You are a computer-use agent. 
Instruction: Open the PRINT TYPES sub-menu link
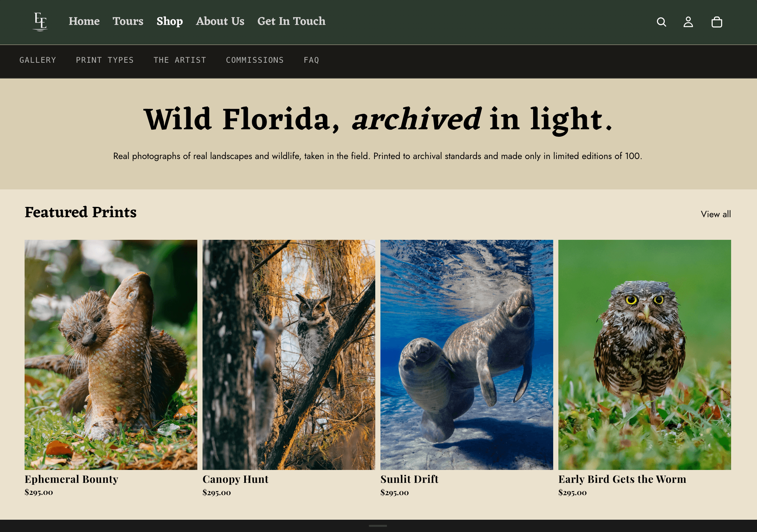(x=105, y=60)
